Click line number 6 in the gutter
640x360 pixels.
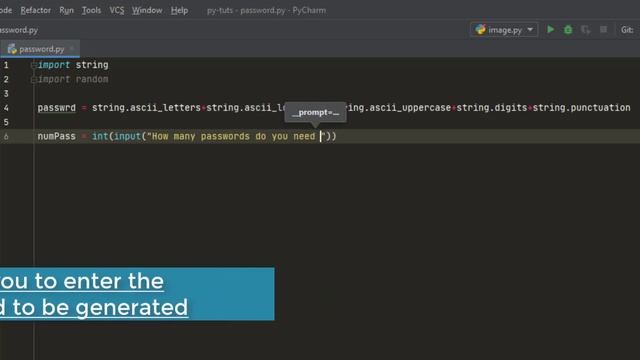6,136
